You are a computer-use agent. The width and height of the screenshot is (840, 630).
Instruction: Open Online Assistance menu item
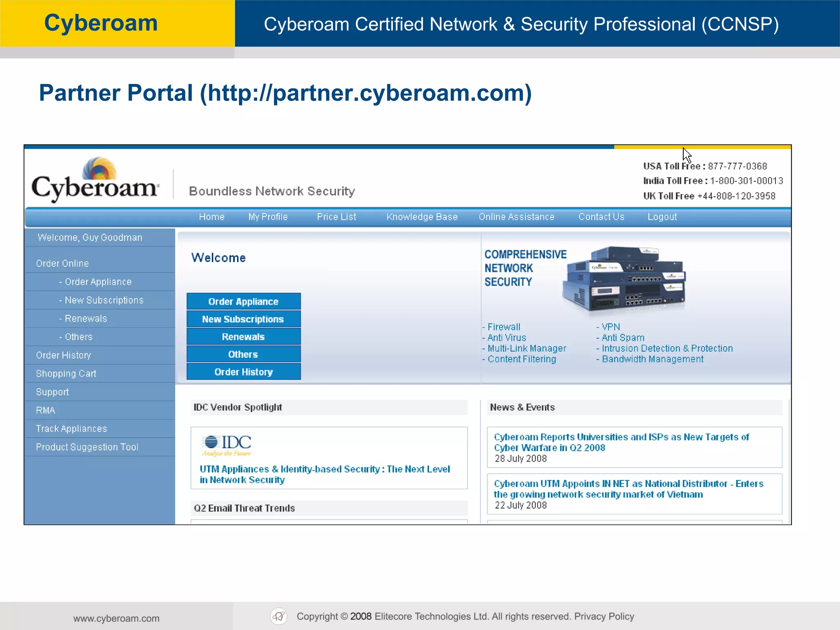(516, 217)
